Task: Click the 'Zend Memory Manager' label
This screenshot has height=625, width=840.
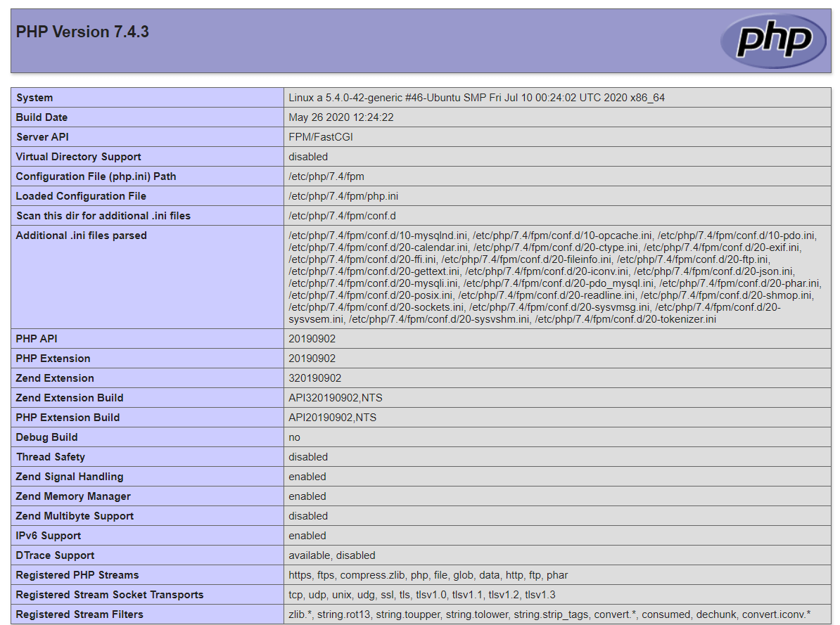Action: [73, 496]
